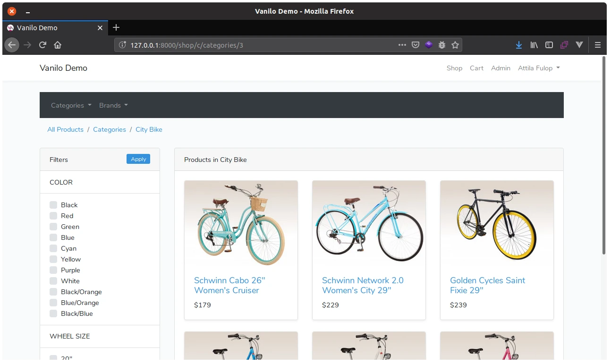Open the Attila Fulop user dropdown
This screenshot has width=611, height=364.
click(x=539, y=68)
